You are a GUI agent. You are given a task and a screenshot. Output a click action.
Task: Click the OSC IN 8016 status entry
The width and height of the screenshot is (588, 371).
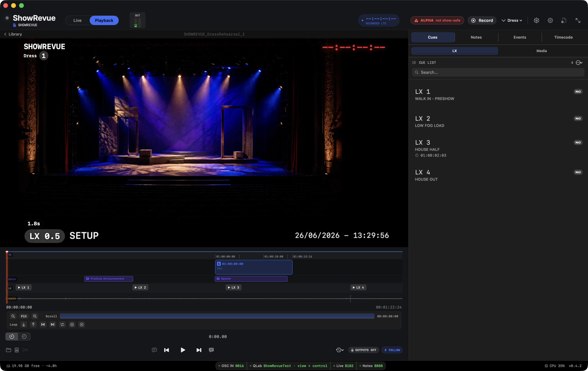[x=231, y=366]
